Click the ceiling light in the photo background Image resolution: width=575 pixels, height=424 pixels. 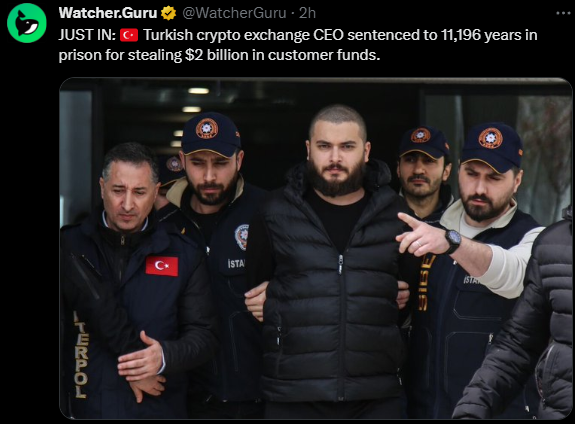(x=198, y=91)
